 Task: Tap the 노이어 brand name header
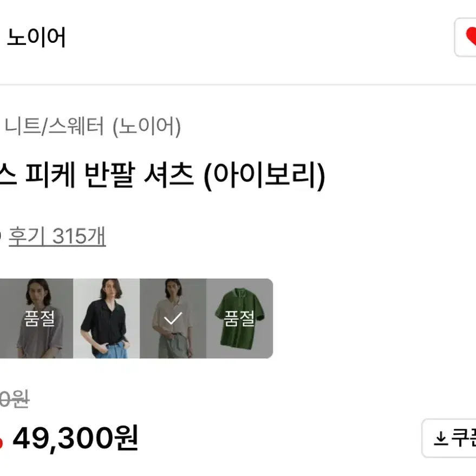(x=36, y=37)
